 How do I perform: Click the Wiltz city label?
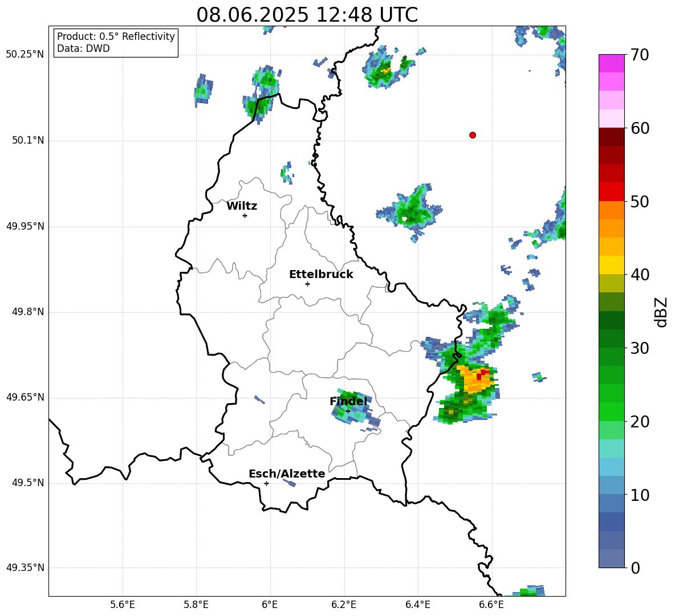pos(242,206)
